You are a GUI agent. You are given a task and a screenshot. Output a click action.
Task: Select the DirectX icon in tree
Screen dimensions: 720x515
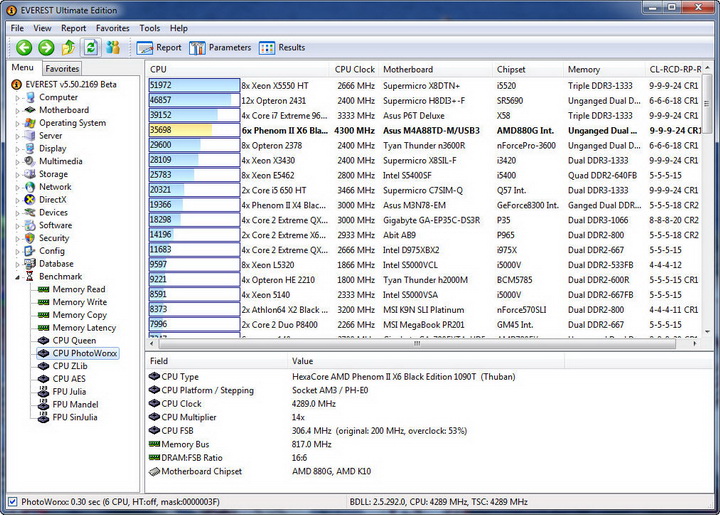coord(30,200)
